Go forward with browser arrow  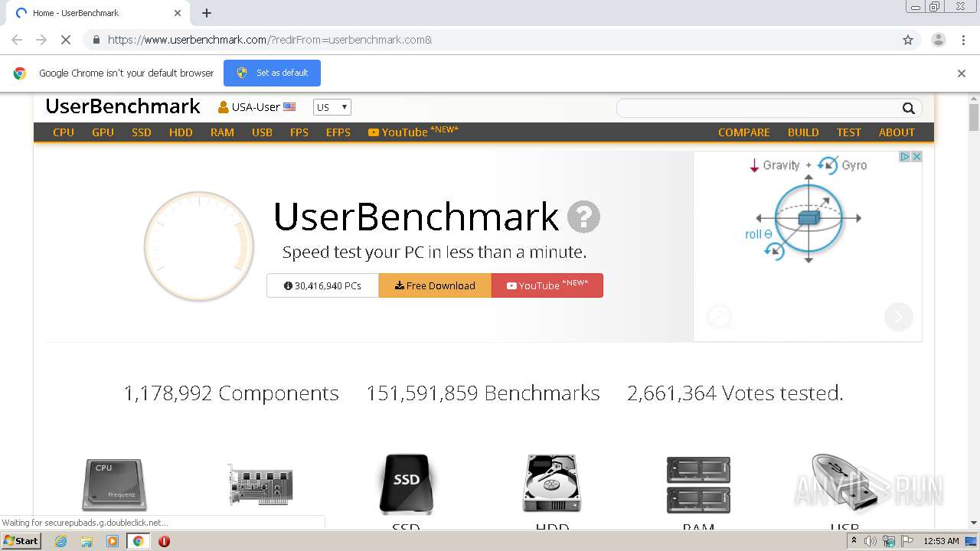41,40
